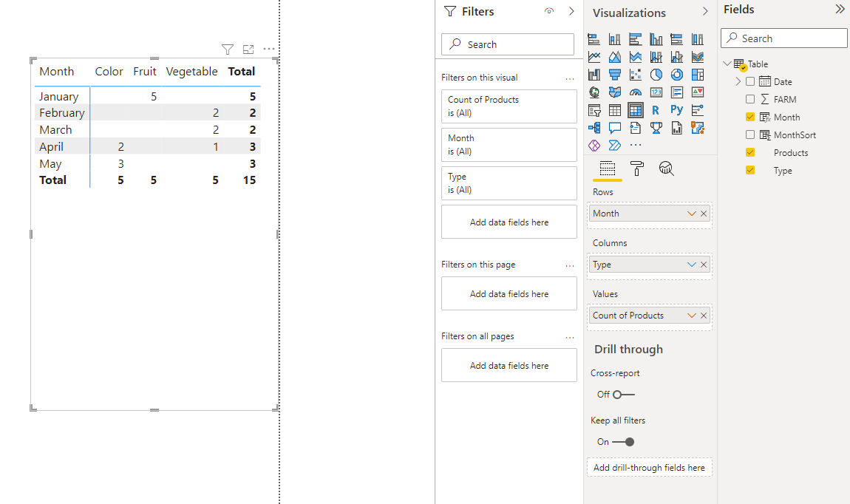
Task: Open Focus mode for the matrix visual
Action: click(248, 50)
